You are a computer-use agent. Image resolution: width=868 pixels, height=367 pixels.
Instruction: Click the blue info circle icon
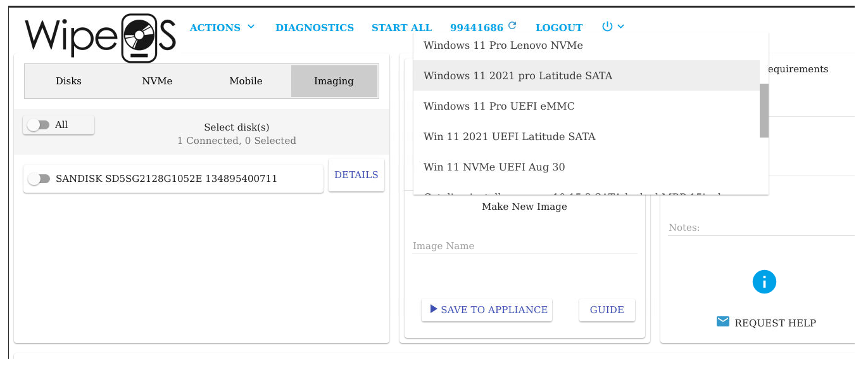tap(764, 281)
